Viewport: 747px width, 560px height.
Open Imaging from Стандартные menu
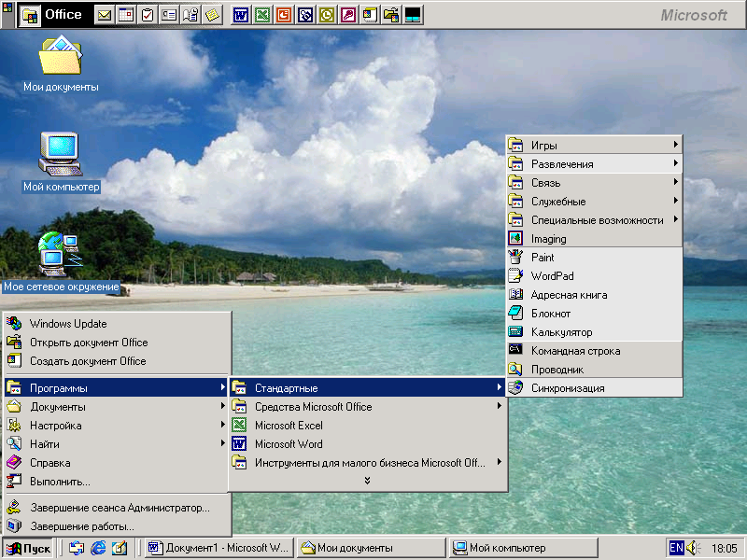point(595,239)
